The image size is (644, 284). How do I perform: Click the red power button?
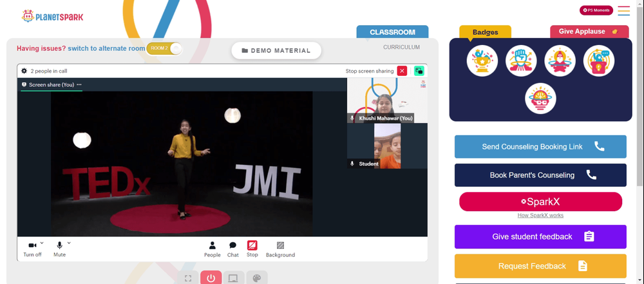[x=211, y=278]
